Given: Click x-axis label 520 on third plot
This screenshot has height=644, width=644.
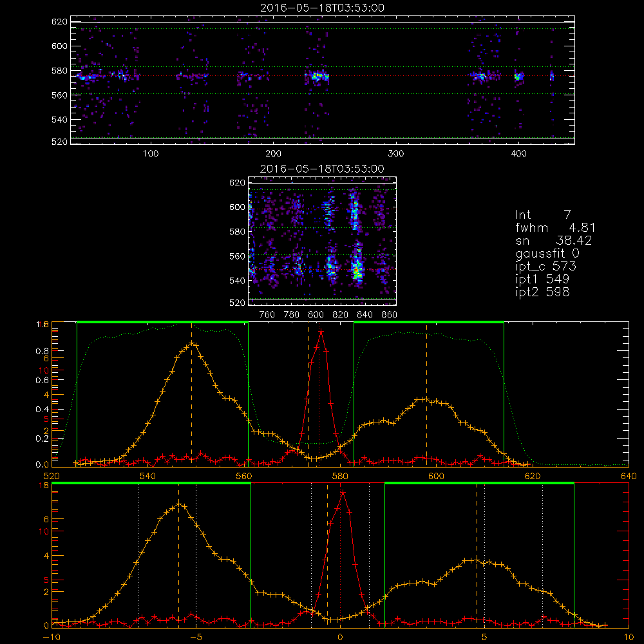Looking at the screenshot, I should 52,476.
